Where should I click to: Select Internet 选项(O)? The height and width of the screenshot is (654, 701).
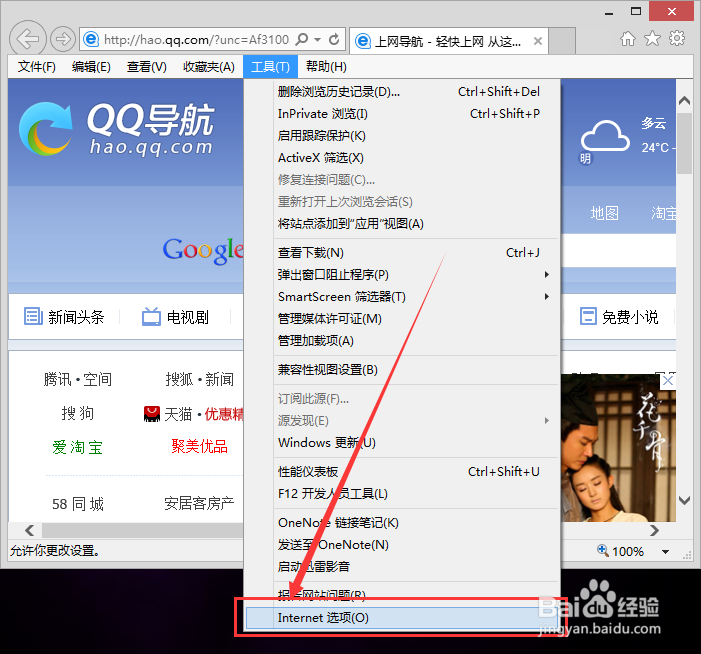click(x=402, y=618)
